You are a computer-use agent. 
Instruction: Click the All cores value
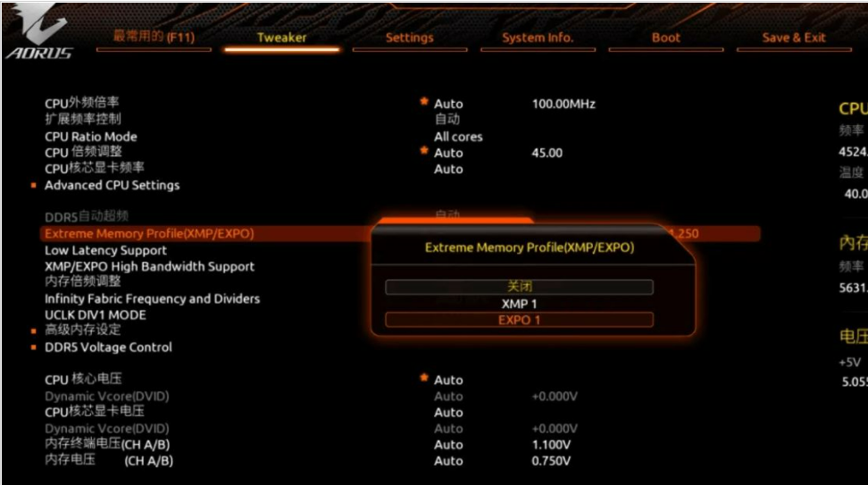tap(458, 137)
